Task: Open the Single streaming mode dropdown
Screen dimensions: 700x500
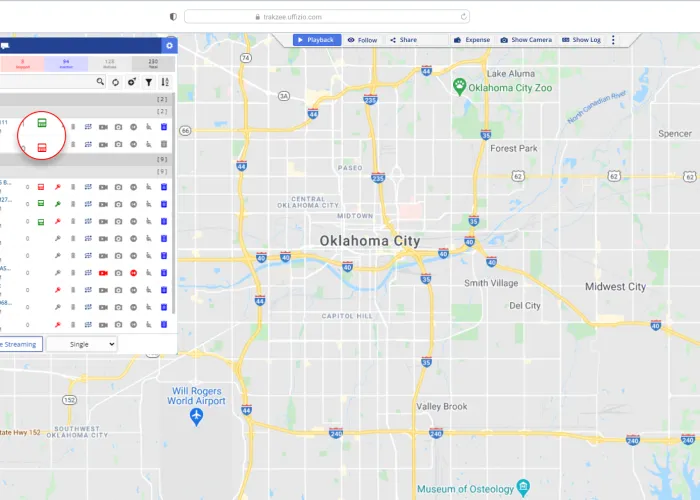Action: [x=82, y=344]
